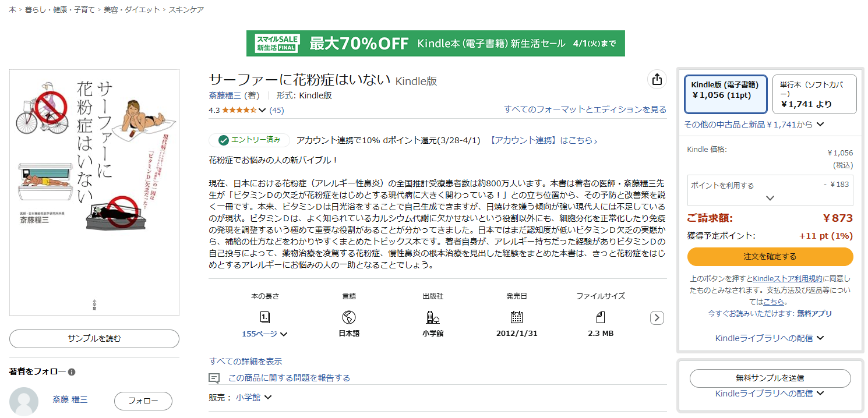
Task: Open the star rating breakdown dropdown
Action: 262,110
